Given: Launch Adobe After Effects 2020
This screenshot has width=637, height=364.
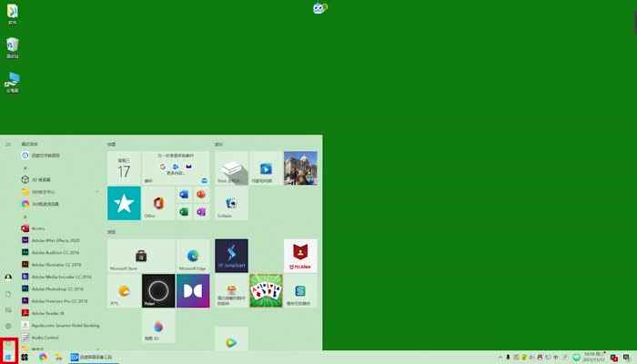Looking at the screenshot, I should [56, 239].
